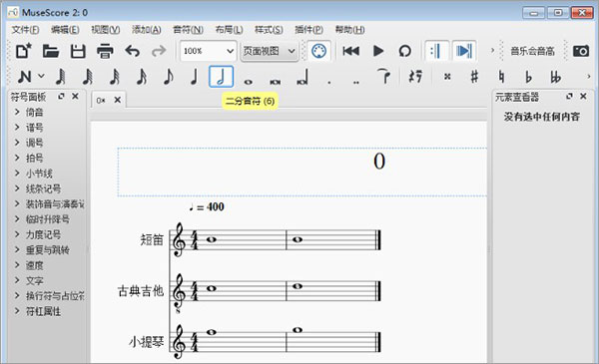Viewport: 599px width, 364px height.
Task: Select the whole note duration
Action: tap(249, 82)
